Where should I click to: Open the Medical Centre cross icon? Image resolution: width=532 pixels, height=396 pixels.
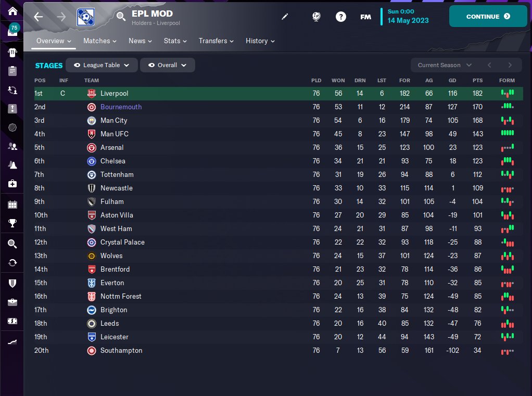tap(12, 184)
